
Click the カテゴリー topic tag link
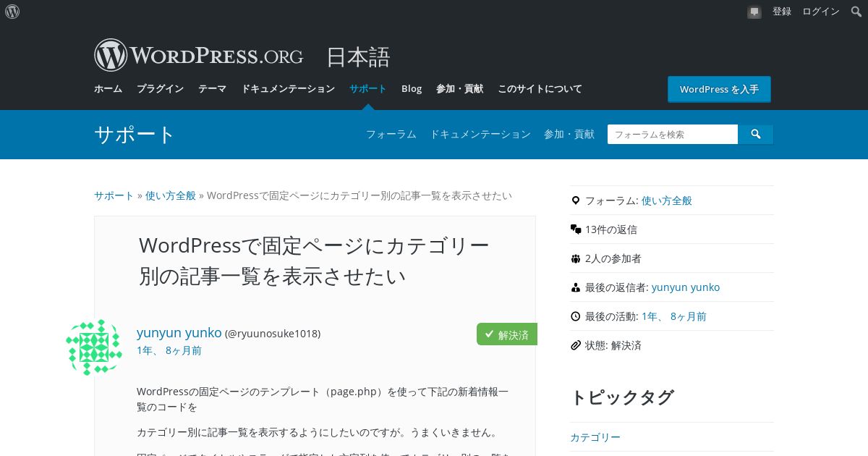pyautogui.click(x=595, y=437)
